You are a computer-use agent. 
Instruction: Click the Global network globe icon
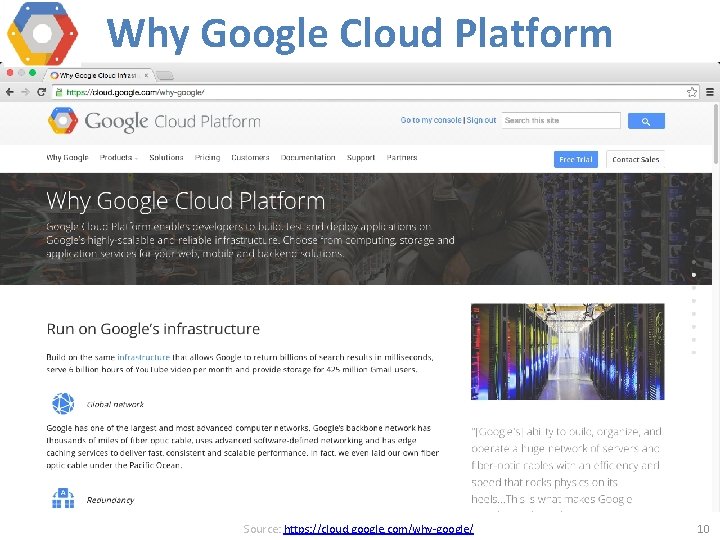click(x=63, y=404)
